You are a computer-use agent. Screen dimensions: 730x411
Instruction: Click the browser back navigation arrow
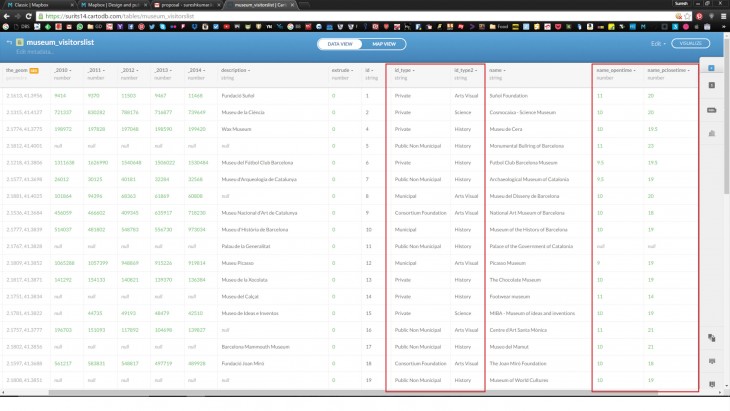point(6,16)
